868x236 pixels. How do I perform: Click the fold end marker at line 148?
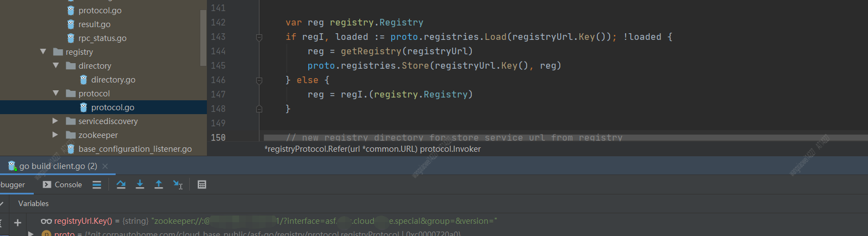tap(259, 109)
